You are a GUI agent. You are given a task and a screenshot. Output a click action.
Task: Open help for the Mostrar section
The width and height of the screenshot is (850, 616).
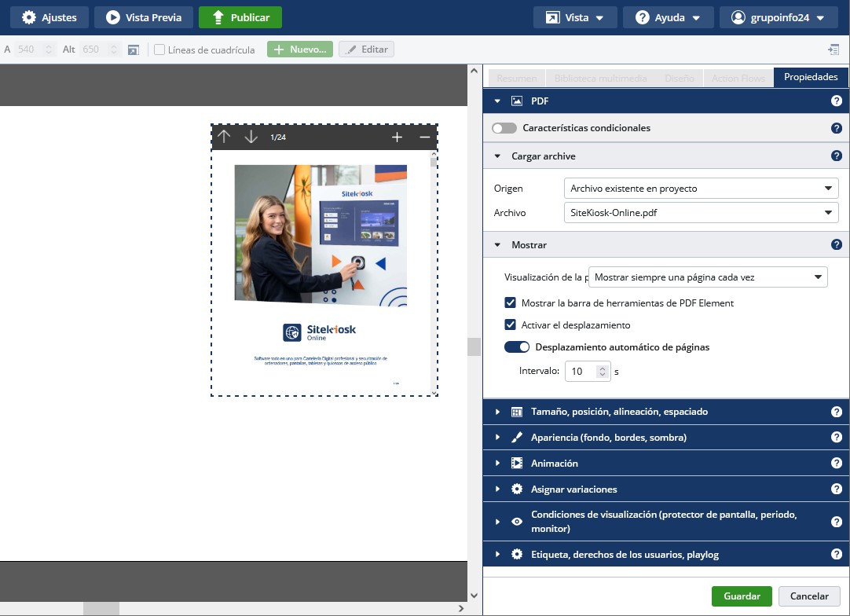coord(836,245)
